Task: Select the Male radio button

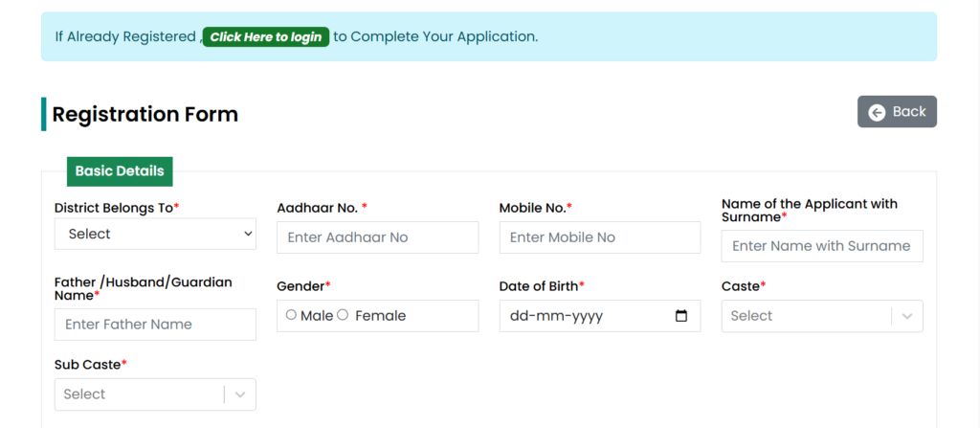Action: [291, 315]
